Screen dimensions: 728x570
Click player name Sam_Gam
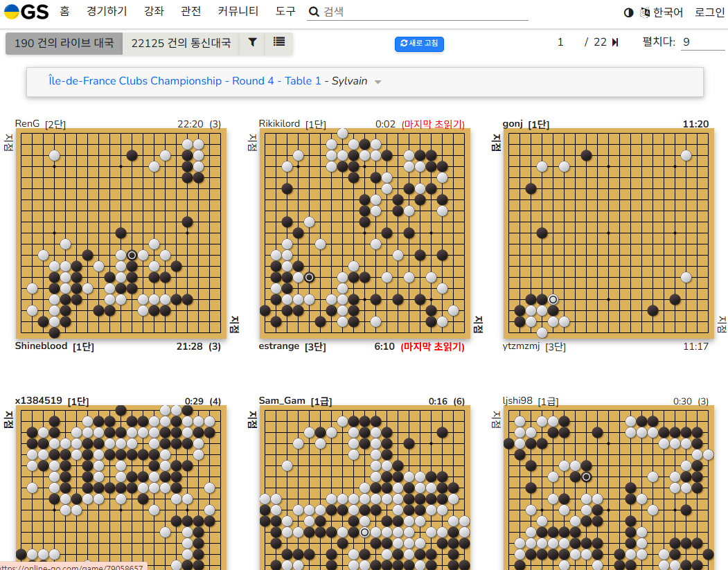282,400
